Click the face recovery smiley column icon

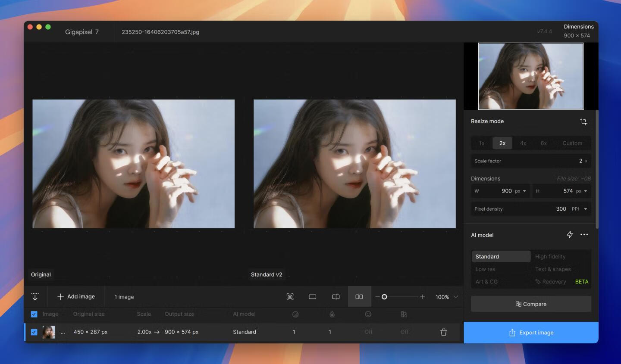pos(368,314)
